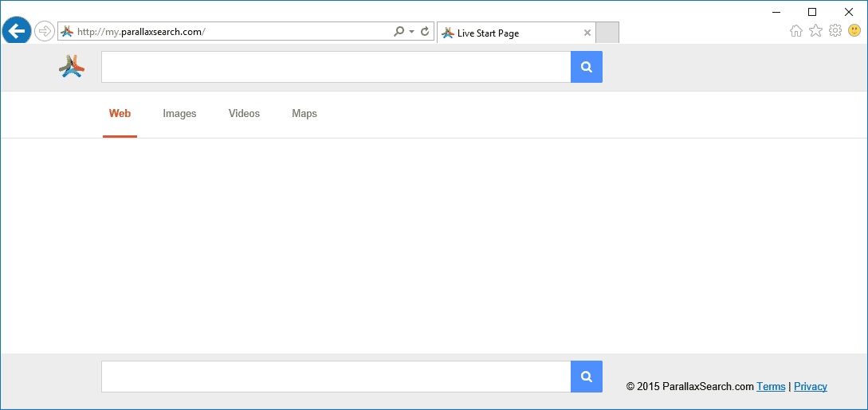The image size is (868, 410).
Task: Select the Web search tab
Action: point(120,114)
